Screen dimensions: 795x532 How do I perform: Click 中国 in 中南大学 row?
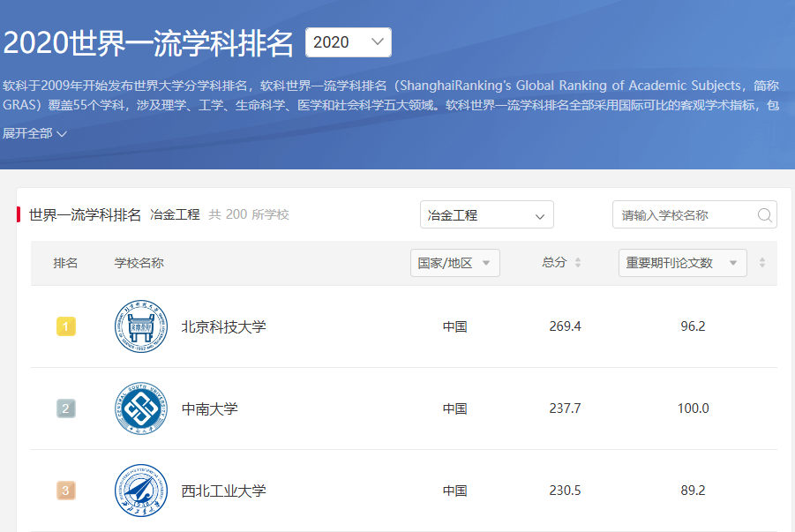(x=454, y=408)
